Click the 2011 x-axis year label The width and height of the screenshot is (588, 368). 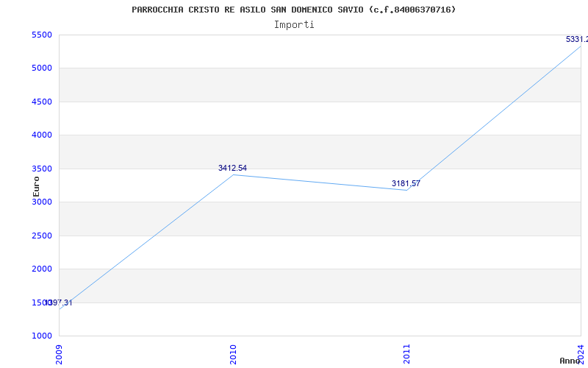coord(407,354)
